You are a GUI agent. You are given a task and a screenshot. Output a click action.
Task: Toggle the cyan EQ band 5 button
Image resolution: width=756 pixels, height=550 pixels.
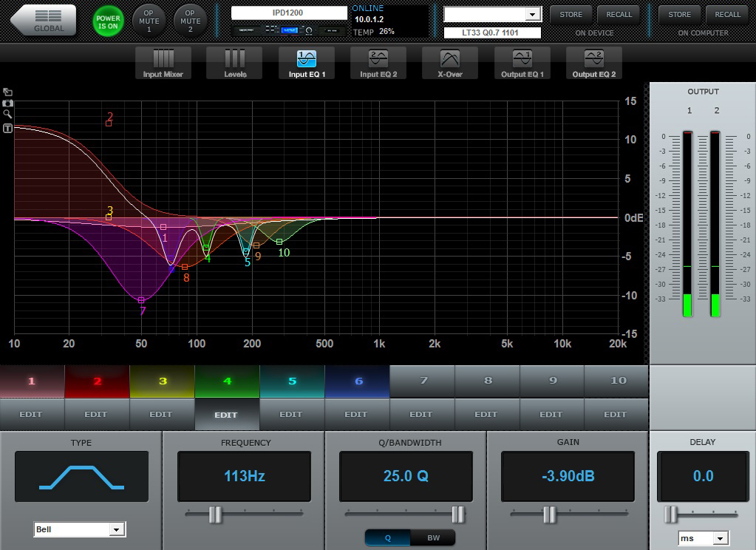click(293, 381)
